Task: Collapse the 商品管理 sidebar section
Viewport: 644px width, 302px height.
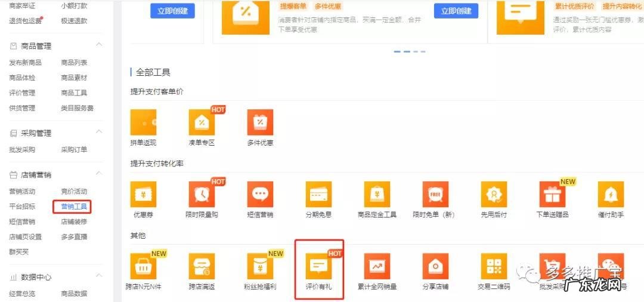Action: (99, 45)
